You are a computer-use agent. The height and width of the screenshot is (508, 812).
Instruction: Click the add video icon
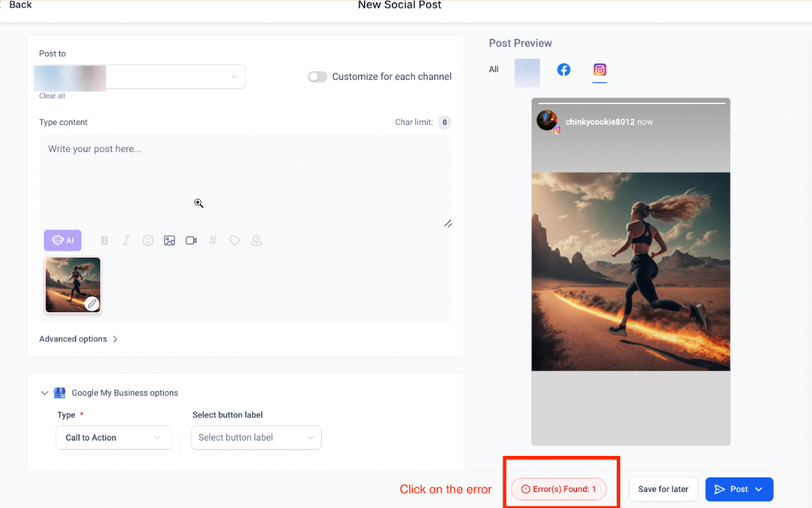click(x=191, y=241)
